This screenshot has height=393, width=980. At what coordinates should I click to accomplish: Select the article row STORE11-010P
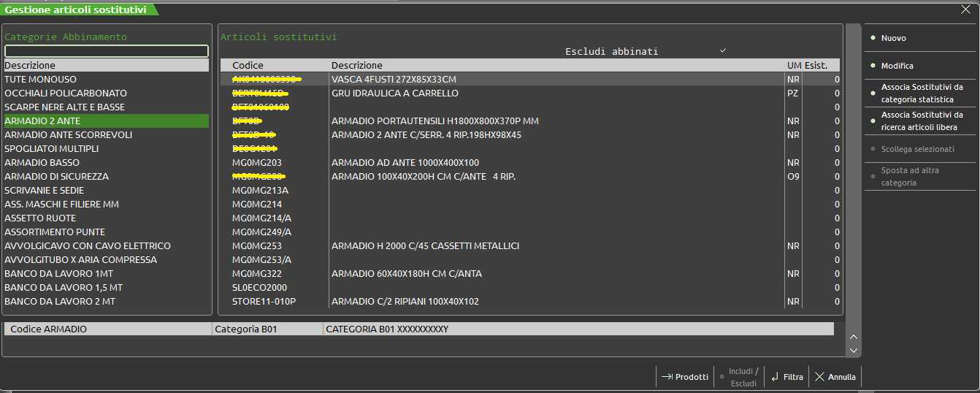click(x=264, y=301)
